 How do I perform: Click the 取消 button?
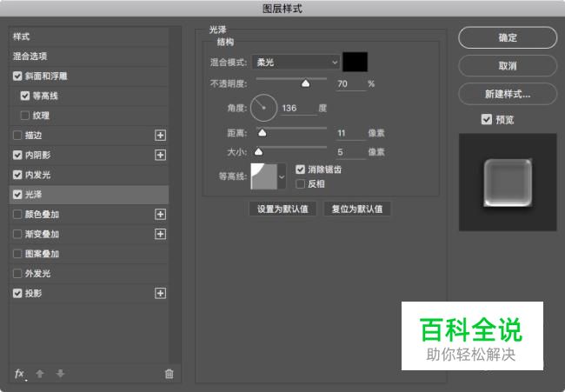[508, 65]
